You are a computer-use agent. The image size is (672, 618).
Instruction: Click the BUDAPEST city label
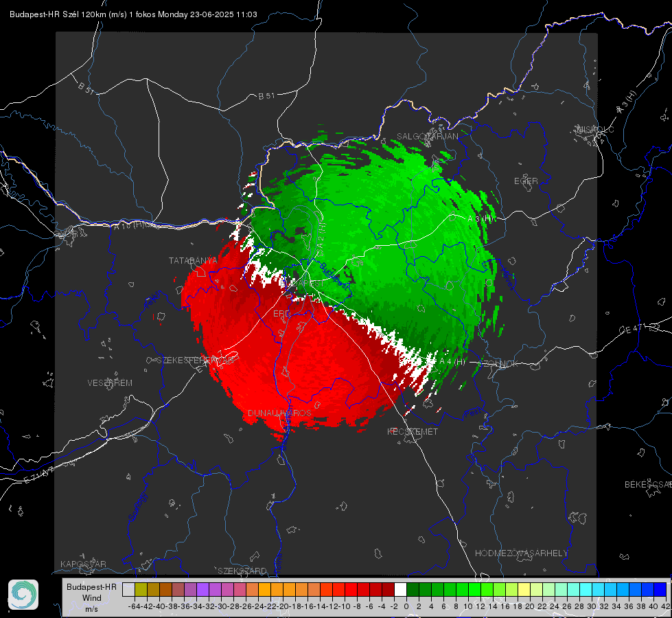(x=303, y=284)
